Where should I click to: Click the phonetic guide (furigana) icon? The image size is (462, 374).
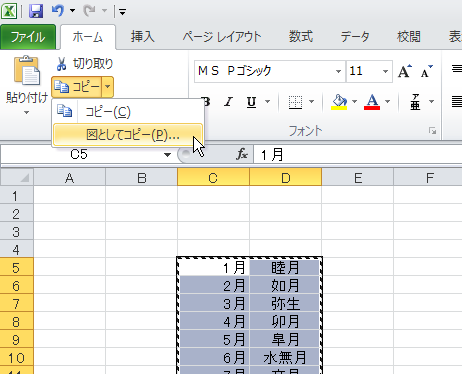[x=415, y=102]
